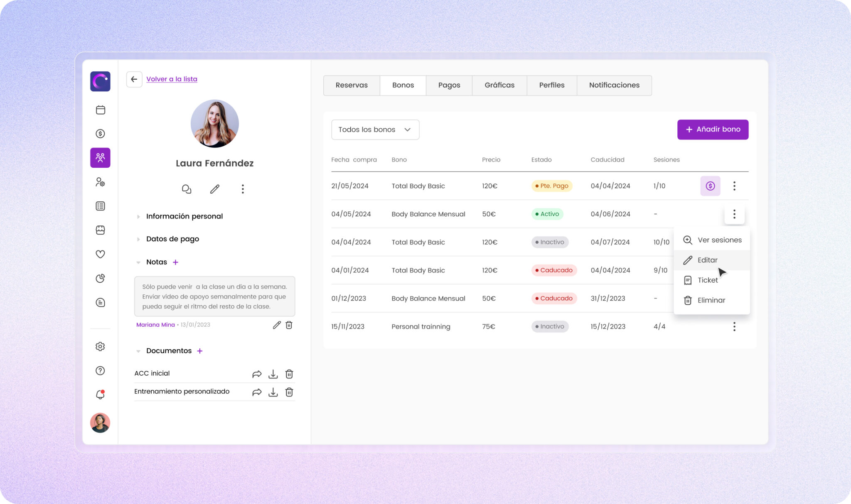Collapse the Notas section
851x504 pixels.
point(138,262)
